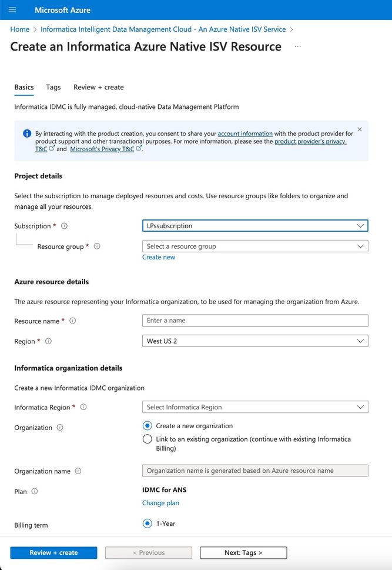Click the Informatica Region info icon
This screenshot has height=570, width=392.
(83, 407)
